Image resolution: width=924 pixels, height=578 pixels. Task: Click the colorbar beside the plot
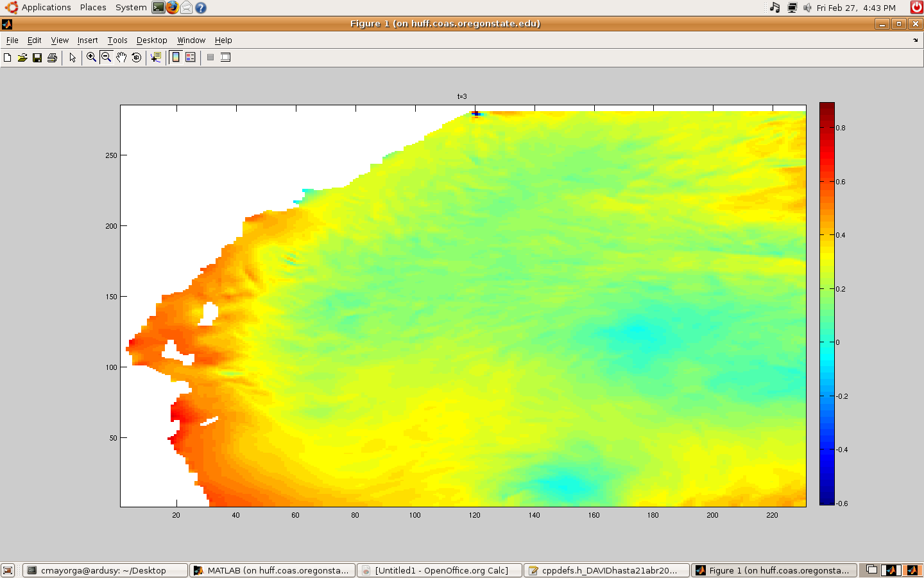coord(826,303)
